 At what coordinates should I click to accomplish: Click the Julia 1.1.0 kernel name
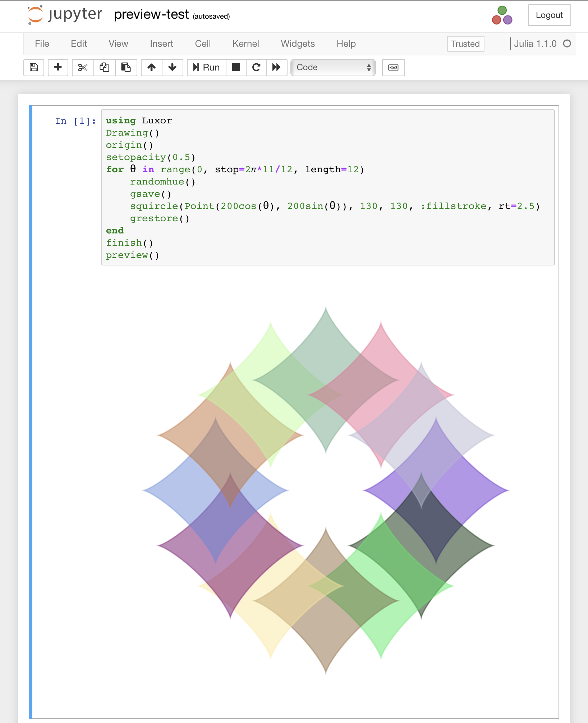click(535, 44)
